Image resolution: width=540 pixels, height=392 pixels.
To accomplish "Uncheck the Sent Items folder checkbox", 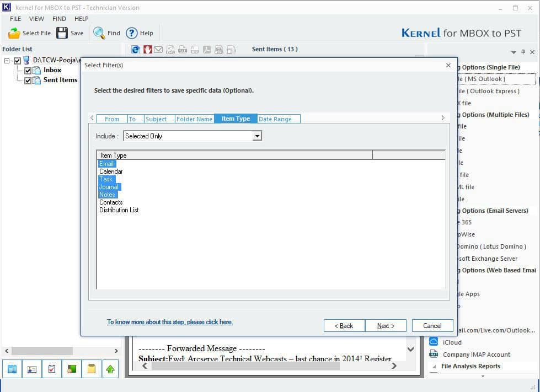I will pos(28,80).
